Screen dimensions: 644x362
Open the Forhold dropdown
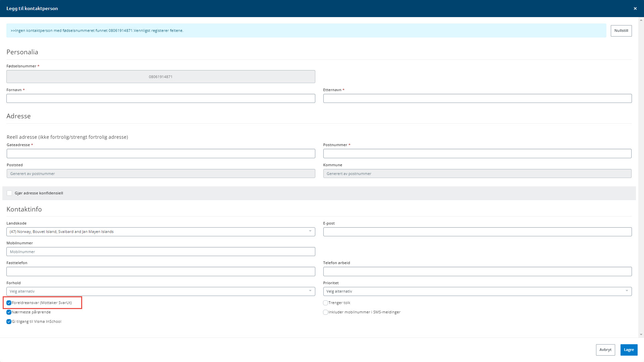[161, 291]
